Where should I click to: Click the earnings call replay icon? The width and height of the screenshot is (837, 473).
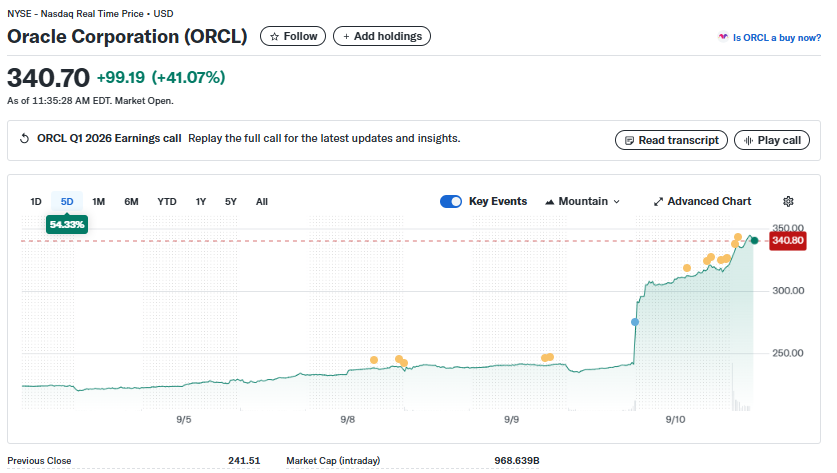[24, 139]
